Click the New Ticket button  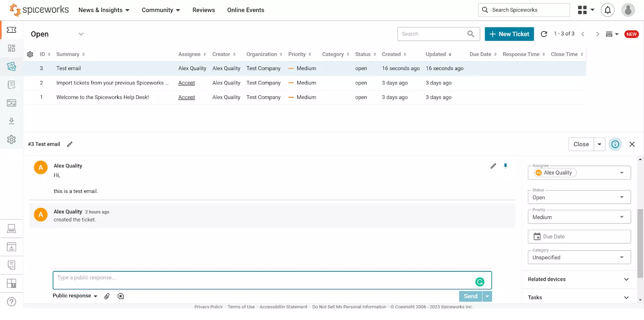click(509, 34)
